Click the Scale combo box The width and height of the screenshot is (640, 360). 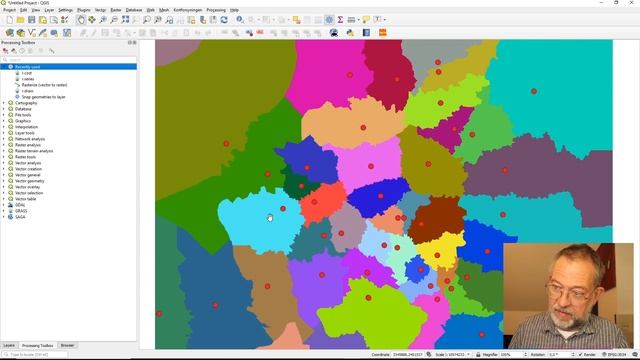click(457, 355)
